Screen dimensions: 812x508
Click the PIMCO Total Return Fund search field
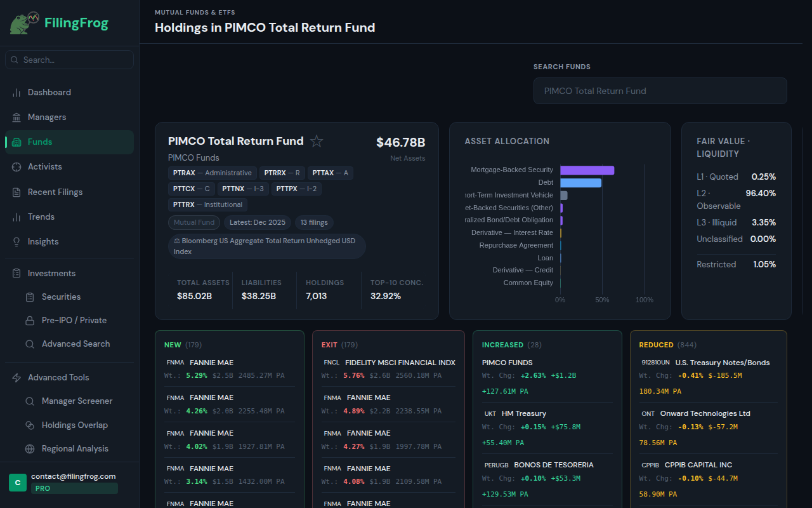pyautogui.click(x=660, y=91)
